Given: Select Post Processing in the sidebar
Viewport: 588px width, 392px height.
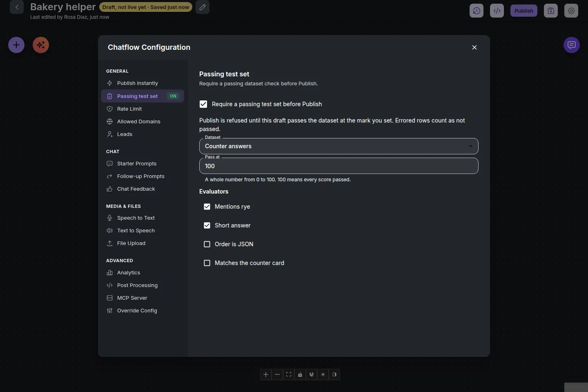Looking at the screenshot, I should coord(143,285).
